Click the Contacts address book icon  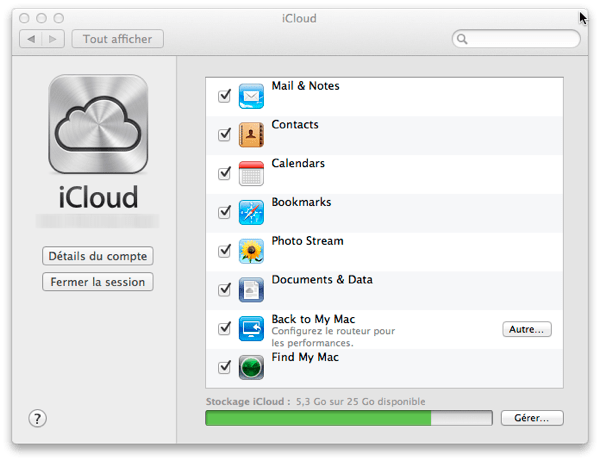(x=251, y=135)
